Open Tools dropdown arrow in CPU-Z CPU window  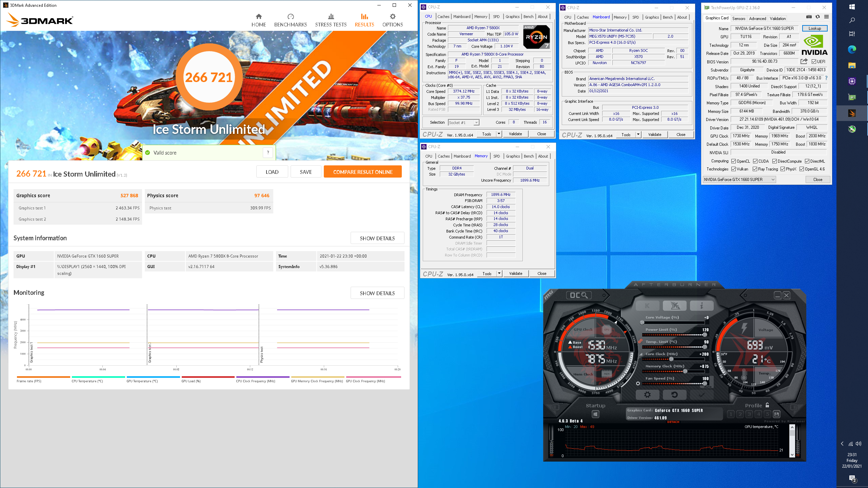(499, 134)
